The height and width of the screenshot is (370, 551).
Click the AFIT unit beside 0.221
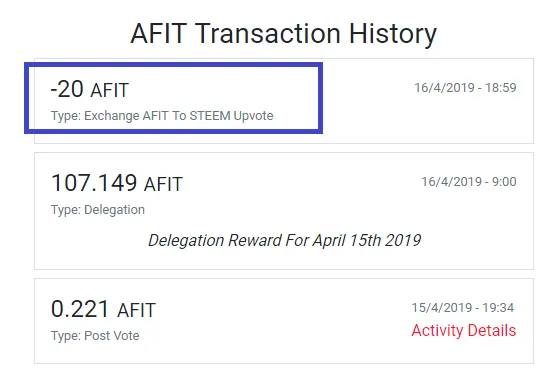[136, 310]
